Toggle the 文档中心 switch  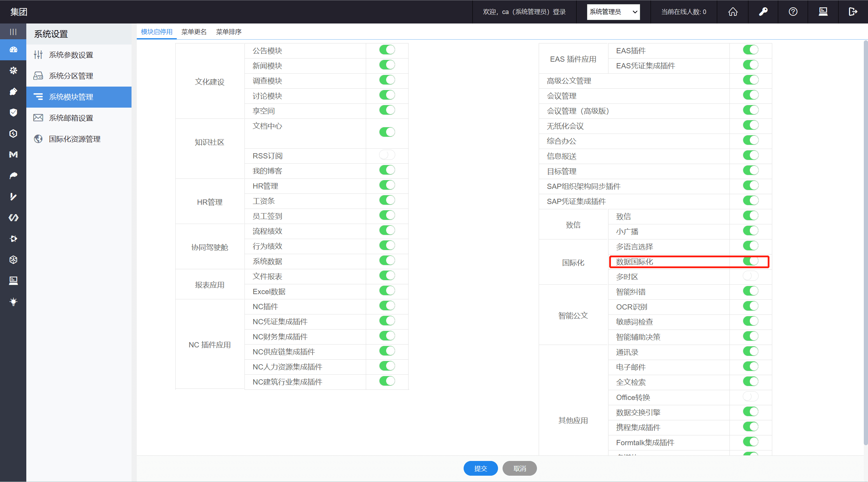pyautogui.click(x=387, y=132)
